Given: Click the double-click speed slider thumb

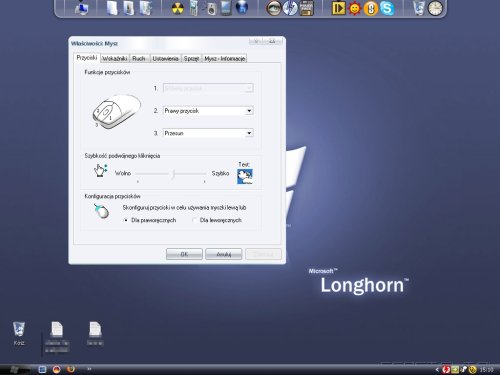Looking at the screenshot, I should pos(173,174).
